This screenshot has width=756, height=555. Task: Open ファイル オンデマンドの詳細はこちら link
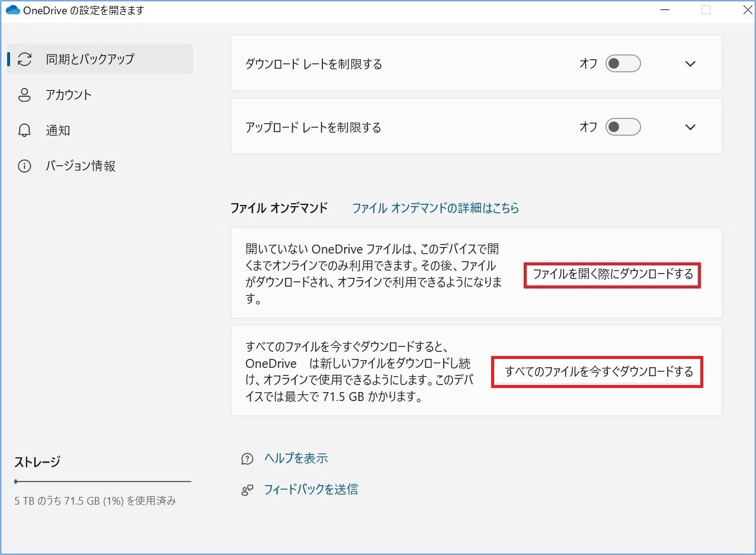tap(435, 208)
